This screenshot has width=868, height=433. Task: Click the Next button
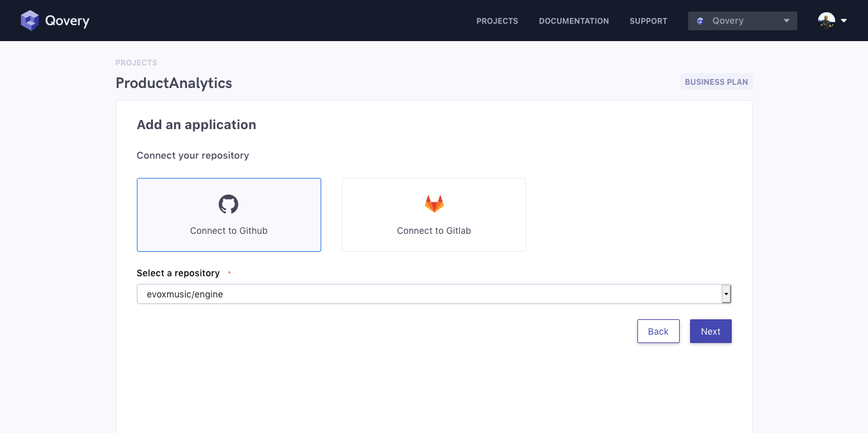coord(711,331)
